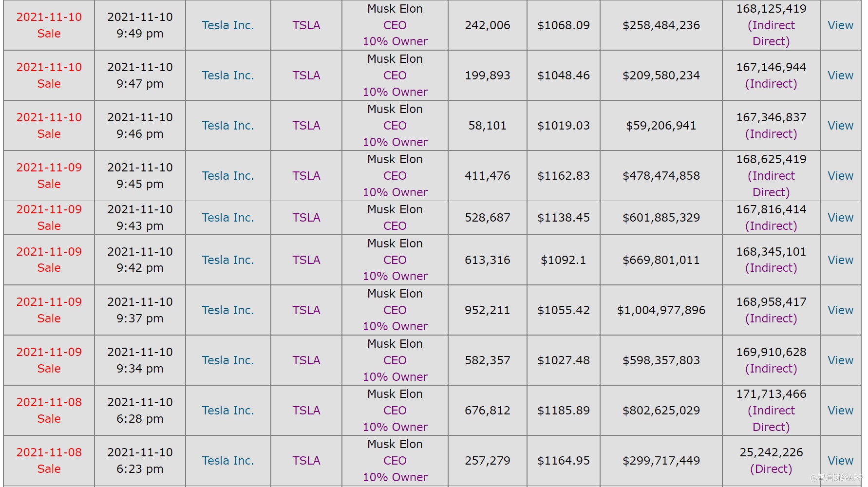The image size is (868, 487).
Task: Click View link for 411,476 shares row
Action: 840,176
